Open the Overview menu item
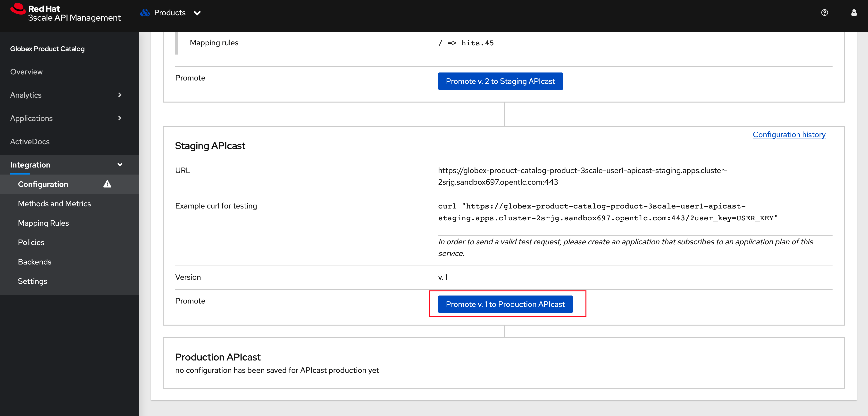 (26, 72)
